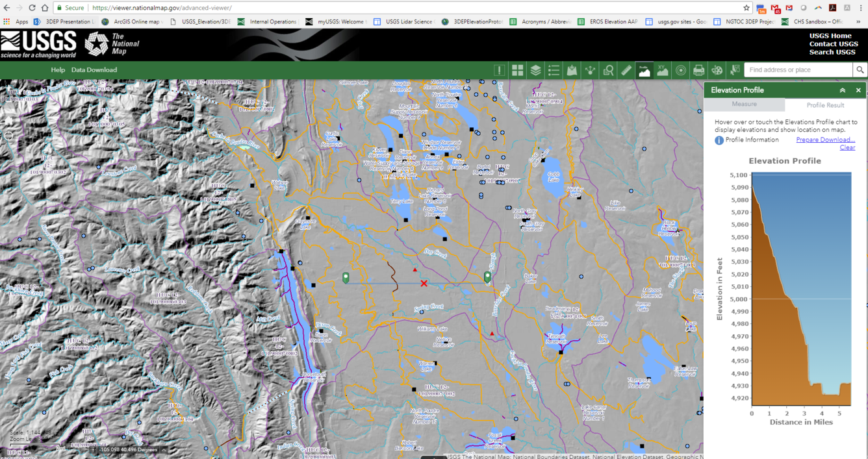Click the Print widget icon

point(698,70)
